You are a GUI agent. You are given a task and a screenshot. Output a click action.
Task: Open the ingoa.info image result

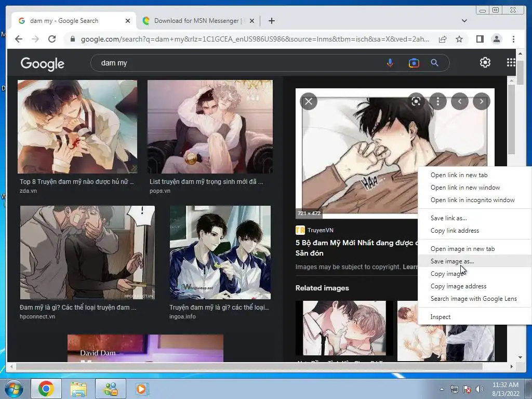click(x=220, y=252)
